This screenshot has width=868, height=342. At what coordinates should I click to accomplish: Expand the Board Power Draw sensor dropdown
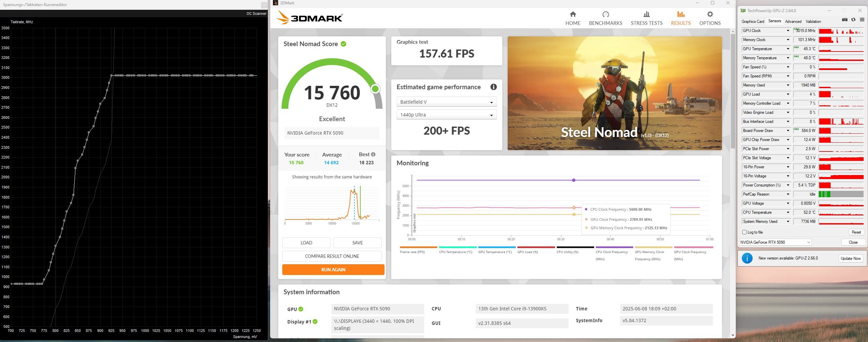coord(788,131)
